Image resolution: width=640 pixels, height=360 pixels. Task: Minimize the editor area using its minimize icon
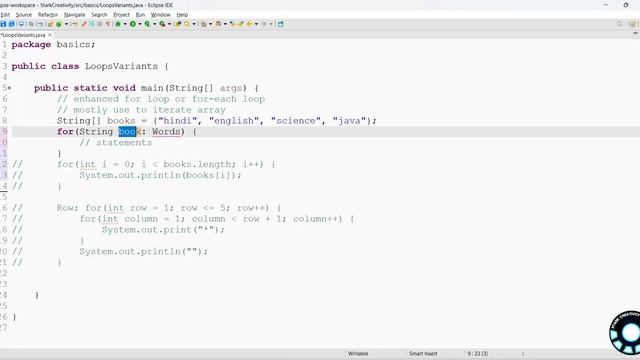[635, 33]
